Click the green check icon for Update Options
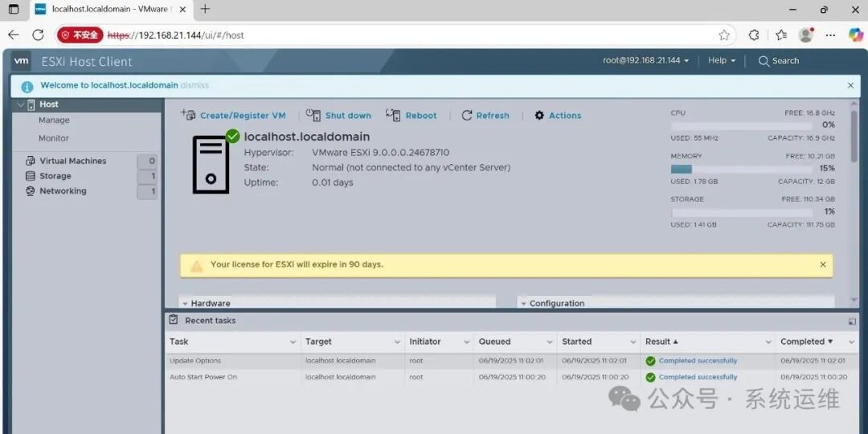The width and height of the screenshot is (868, 434). click(650, 362)
